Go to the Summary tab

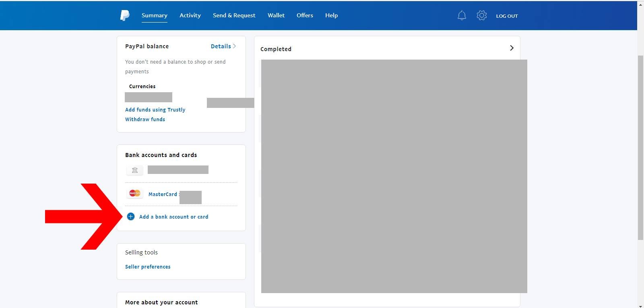pos(154,15)
